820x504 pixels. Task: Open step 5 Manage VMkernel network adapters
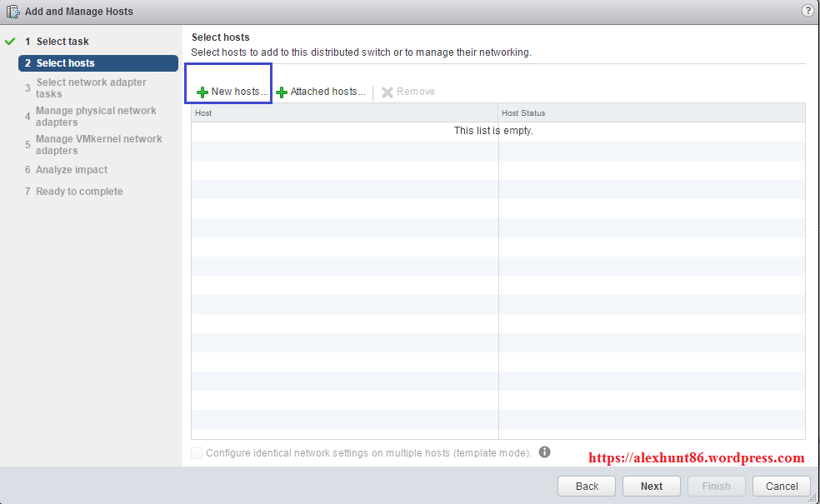click(x=93, y=144)
